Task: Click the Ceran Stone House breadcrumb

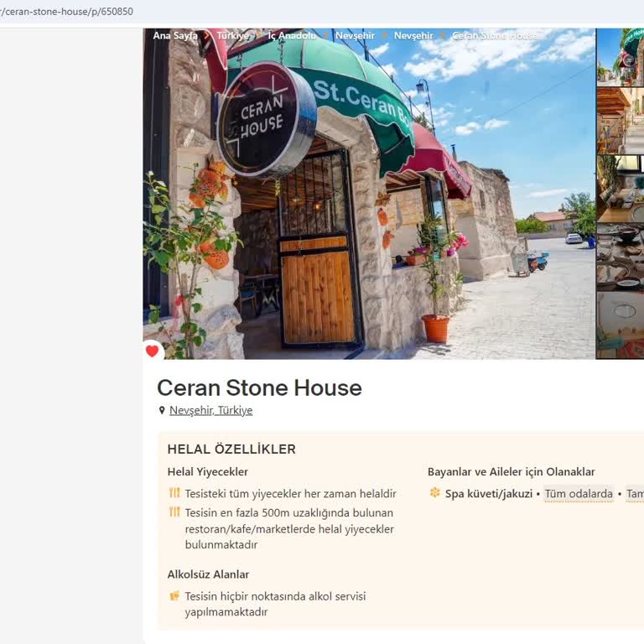Action: click(495, 36)
